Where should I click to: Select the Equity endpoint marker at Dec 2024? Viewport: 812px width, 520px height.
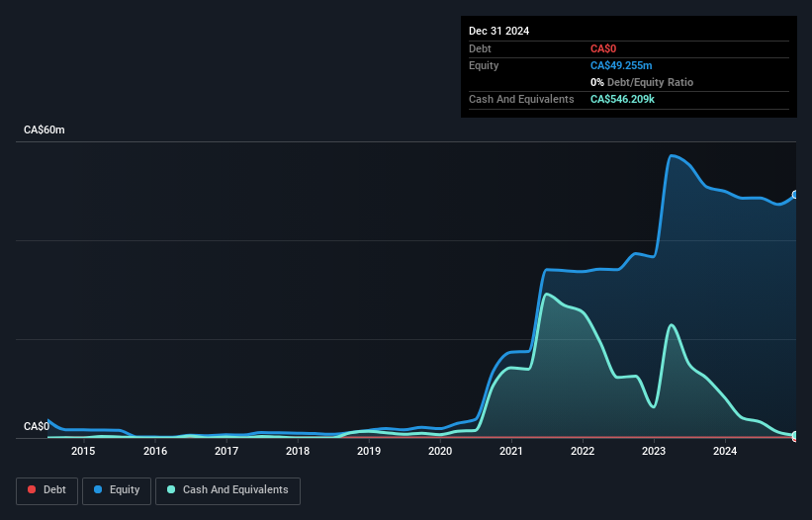[795, 195]
